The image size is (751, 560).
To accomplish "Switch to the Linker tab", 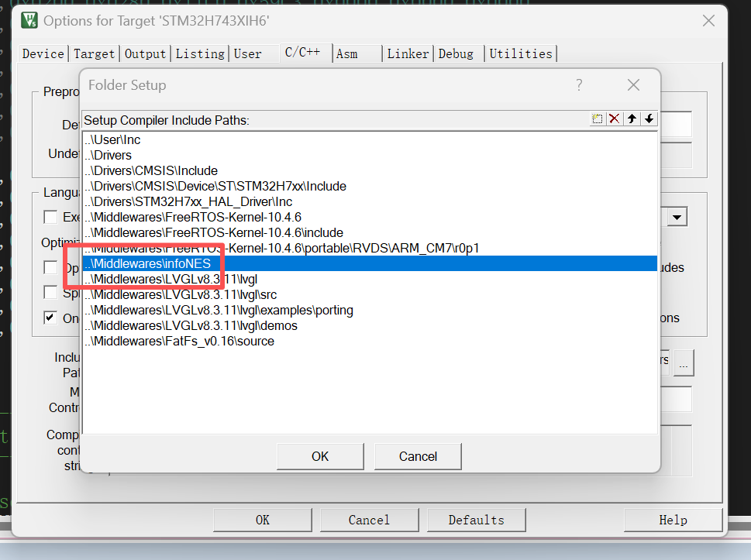I will [x=408, y=53].
